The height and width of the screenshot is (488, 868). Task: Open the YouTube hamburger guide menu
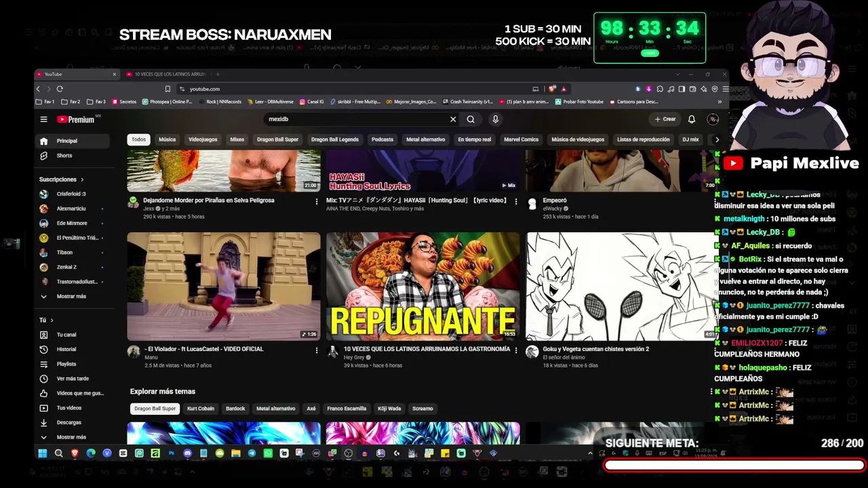click(43, 119)
